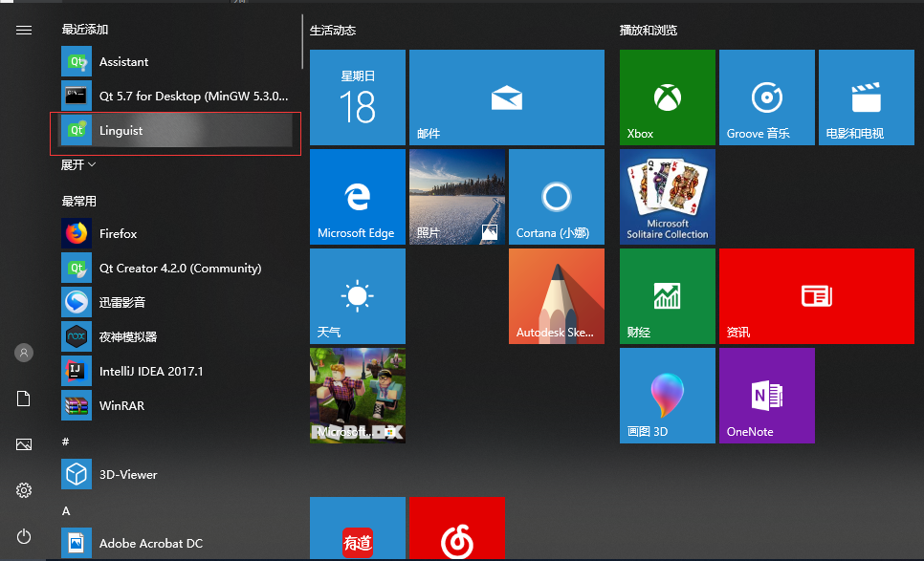
Task: Click the Power icon in sidebar
Action: tap(24, 537)
